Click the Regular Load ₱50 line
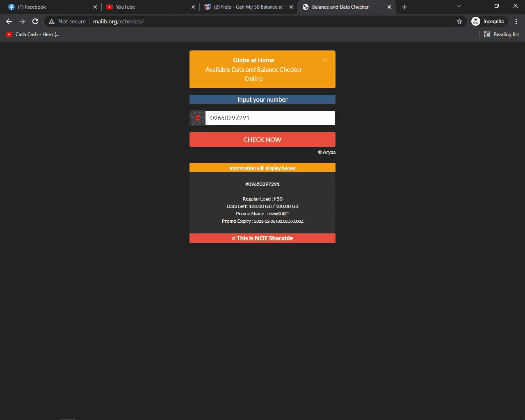Viewport: 525px width, 420px height. [262, 199]
